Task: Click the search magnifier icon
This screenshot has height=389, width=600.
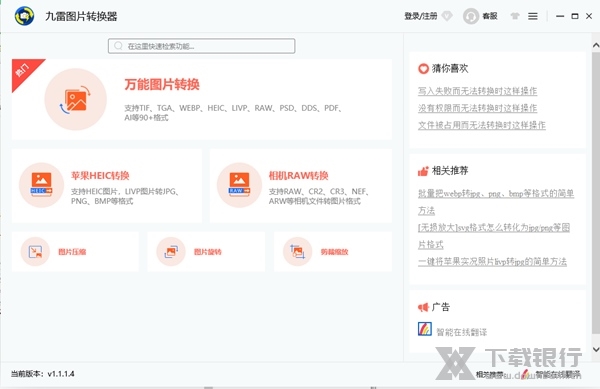Action: (118, 46)
